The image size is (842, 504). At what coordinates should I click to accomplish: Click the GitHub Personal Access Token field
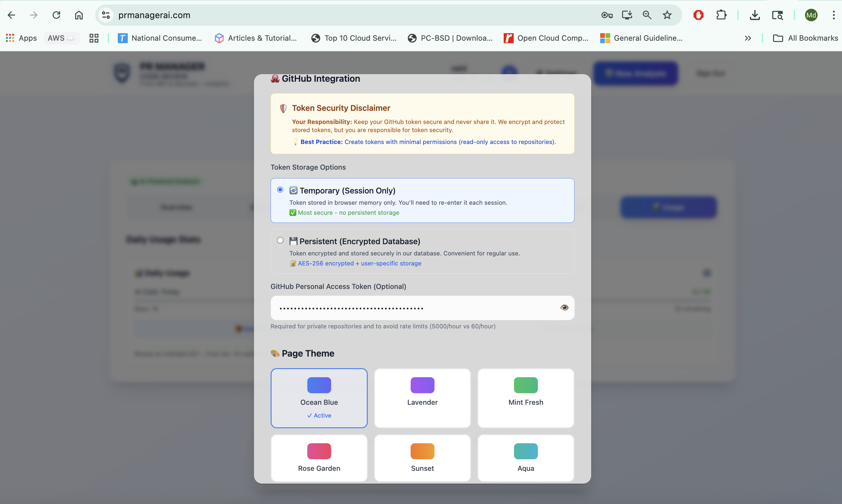414,308
